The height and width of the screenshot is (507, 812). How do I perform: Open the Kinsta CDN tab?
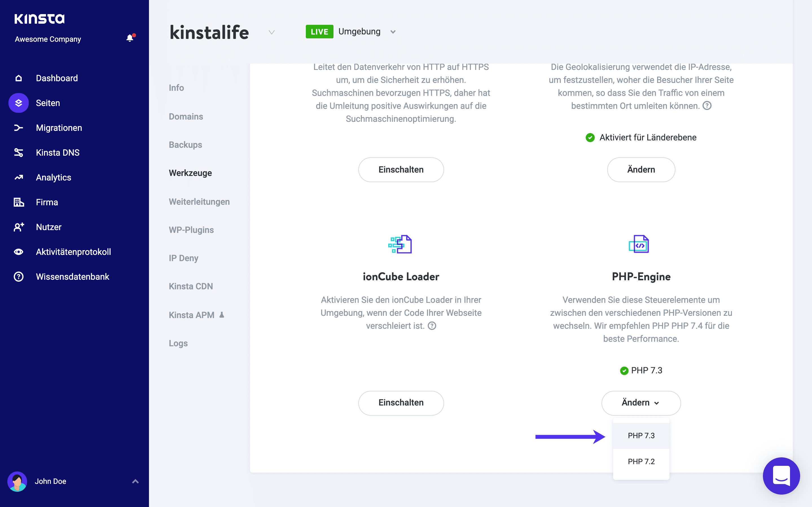[191, 286]
